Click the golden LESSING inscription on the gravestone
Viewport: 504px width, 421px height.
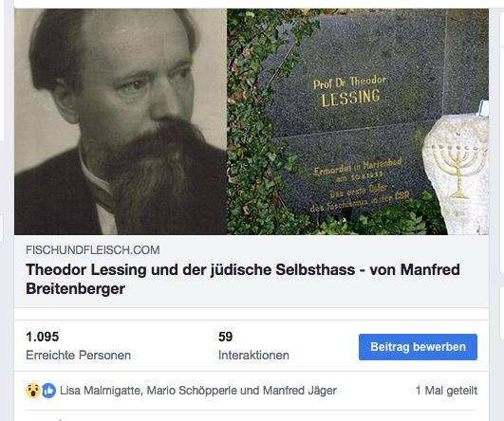tap(350, 98)
